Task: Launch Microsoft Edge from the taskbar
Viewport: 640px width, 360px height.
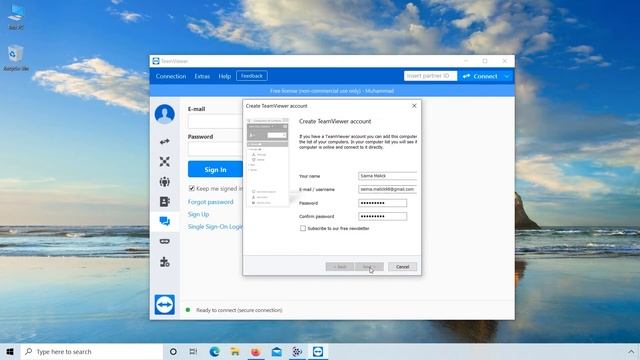Action: click(x=214, y=351)
